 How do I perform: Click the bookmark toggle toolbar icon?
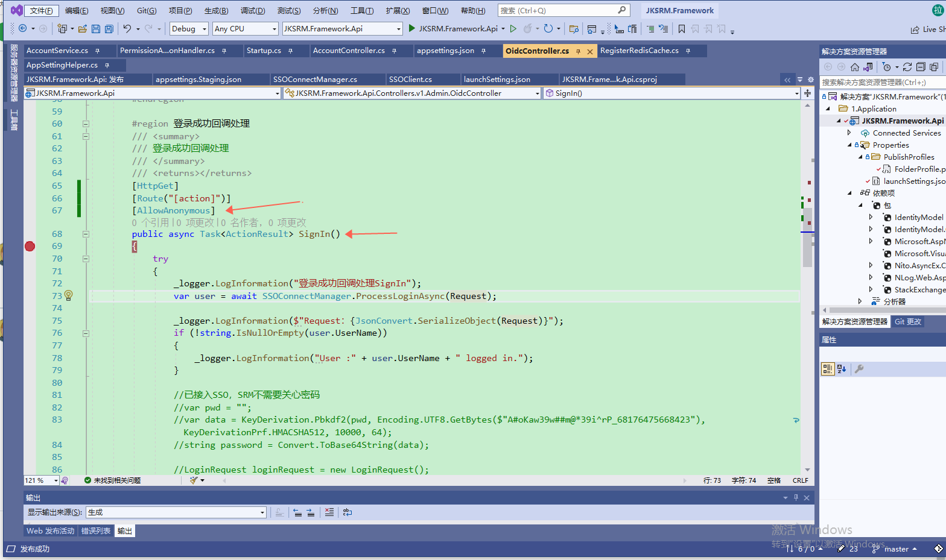682,28
